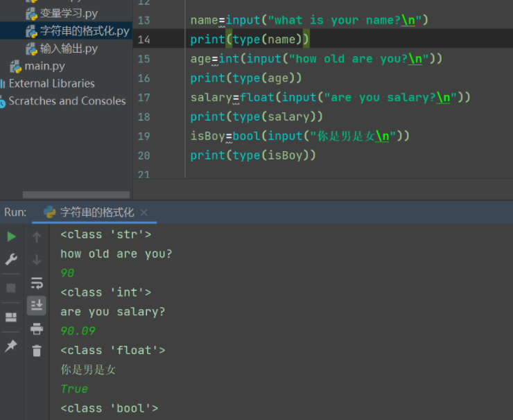Click the name=input(...) code line
The width and height of the screenshot is (513, 420).
tap(309, 20)
